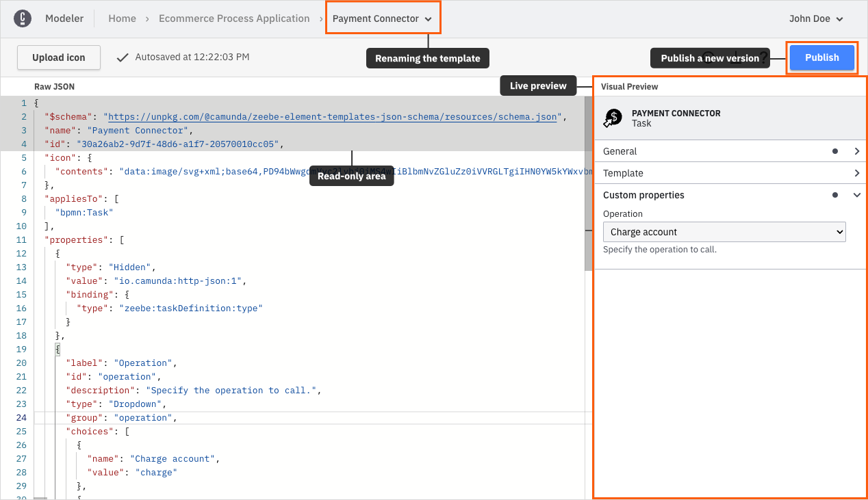Open the Operation Charge account dropdown
The image size is (868, 500).
point(724,232)
